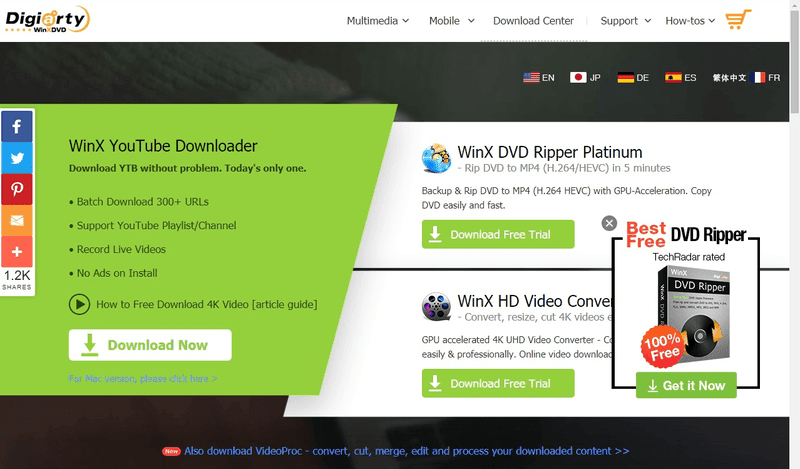Viewport: 800px width, 469px height.
Task: Share page by email icon
Action: click(17, 220)
